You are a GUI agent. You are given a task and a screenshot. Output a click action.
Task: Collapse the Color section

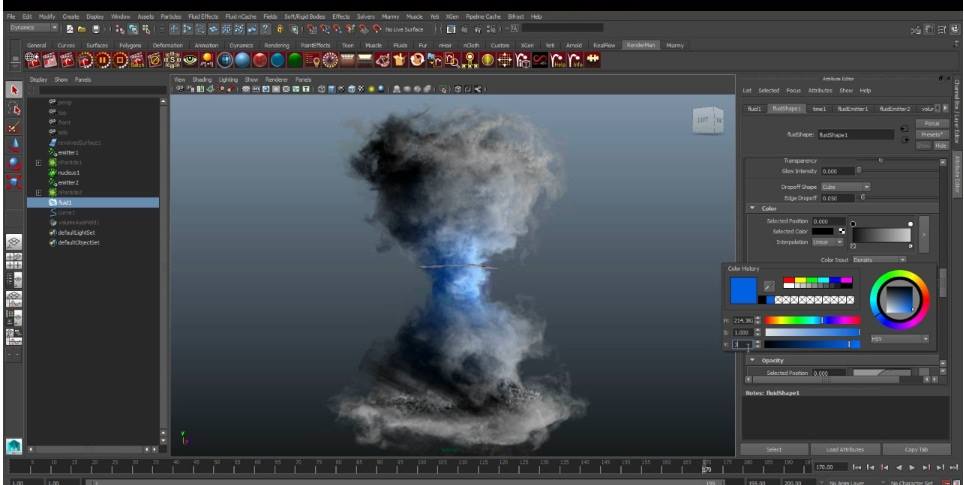752,208
